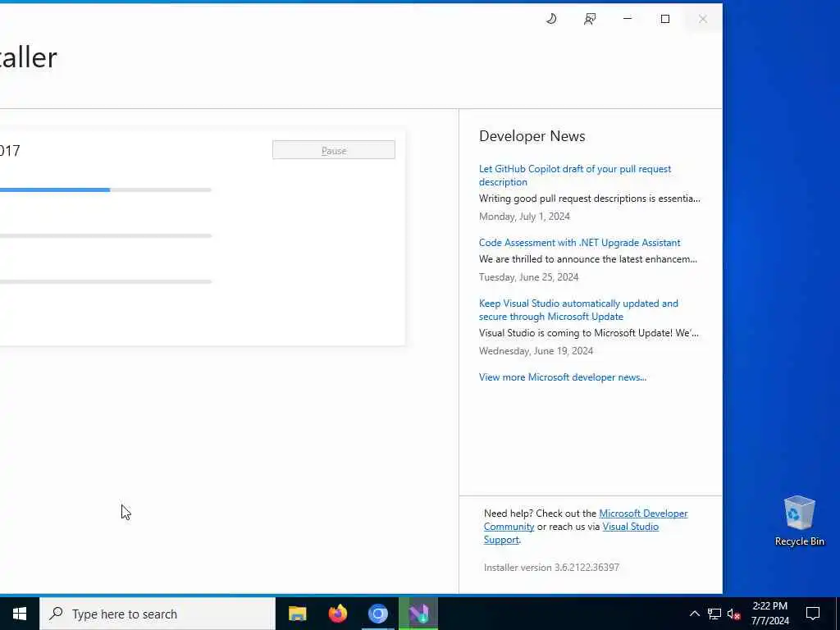Launch Chrome from the taskbar

tap(377, 614)
